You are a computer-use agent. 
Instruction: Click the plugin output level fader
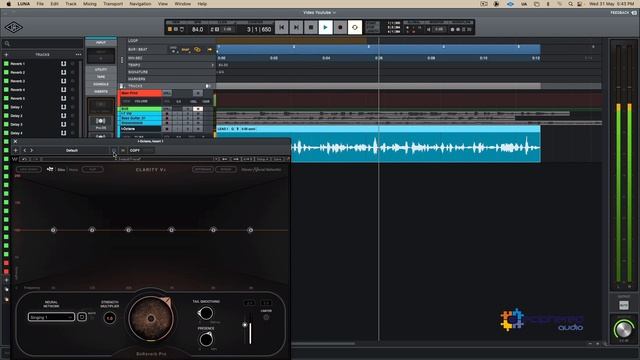pos(245,325)
